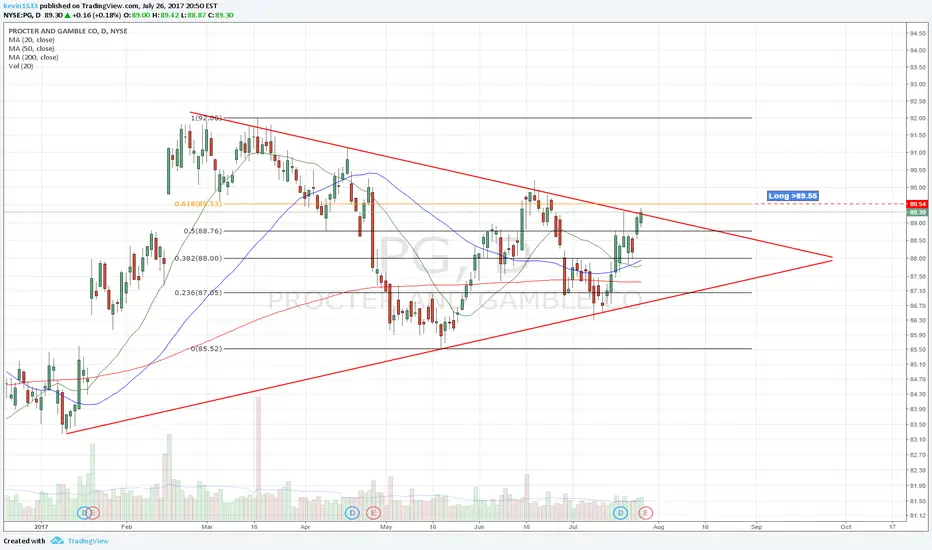Click the January dividend D marker
This screenshot has width=932, height=550.
(x=84, y=513)
